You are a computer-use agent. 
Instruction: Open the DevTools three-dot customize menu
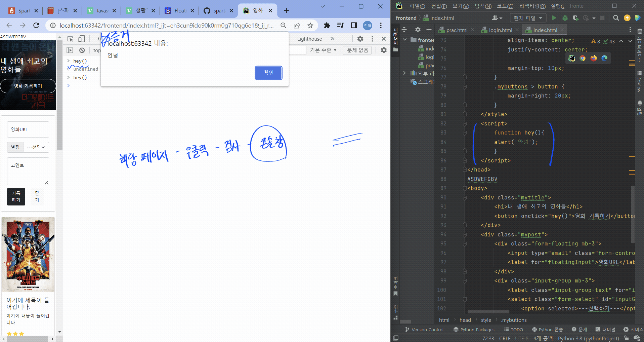[372, 39]
